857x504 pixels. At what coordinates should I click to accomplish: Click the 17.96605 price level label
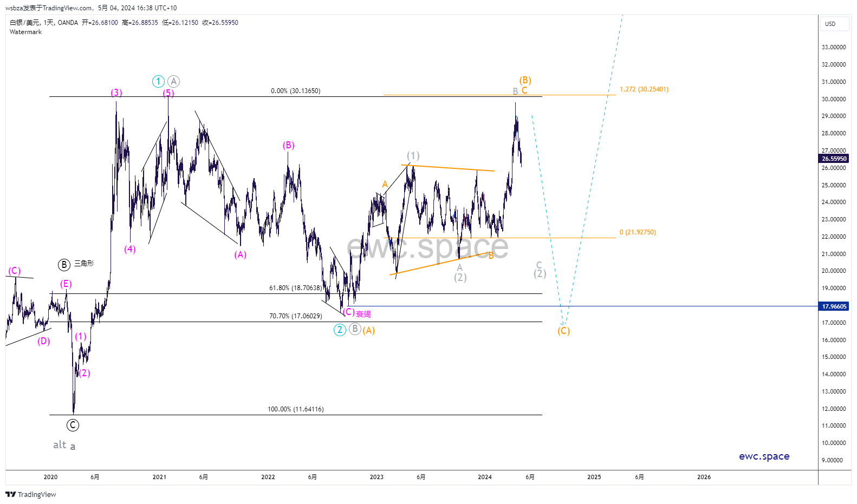834,306
